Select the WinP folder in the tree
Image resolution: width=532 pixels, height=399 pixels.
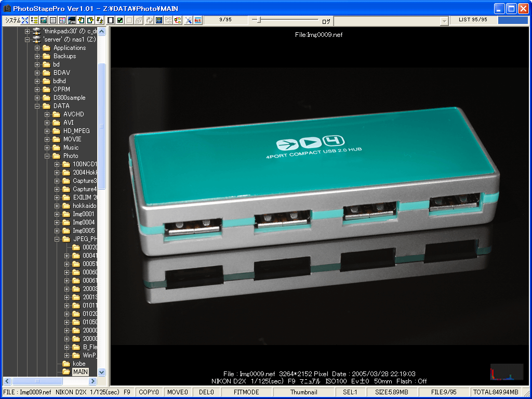coord(89,355)
